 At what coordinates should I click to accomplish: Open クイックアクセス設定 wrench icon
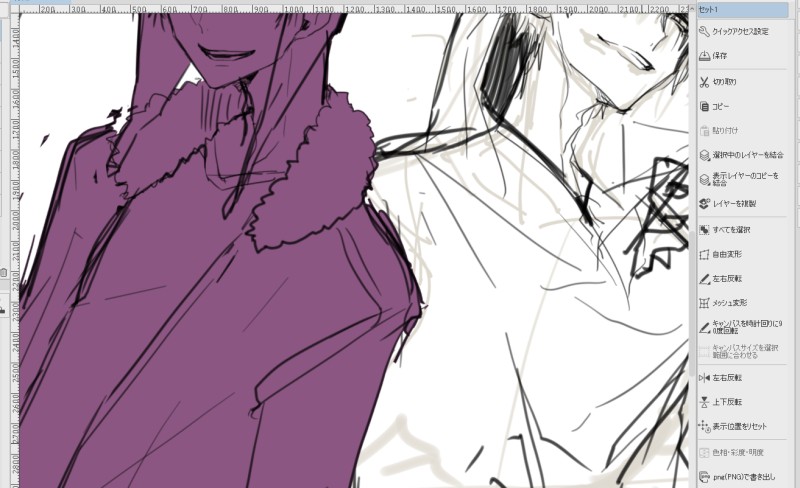pyautogui.click(x=704, y=32)
